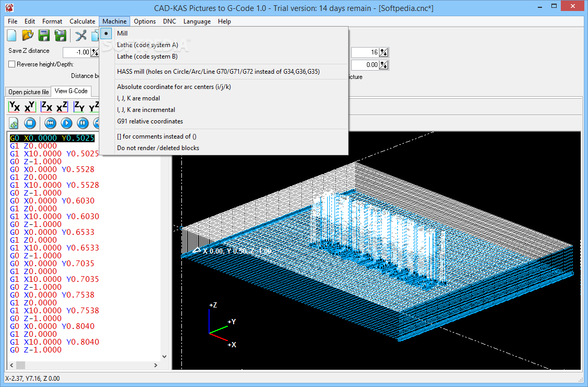The width and height of the screenshot is (588, 387).
Task: Click Save Z distance spinner arrows
Action: tap(95, 52)
